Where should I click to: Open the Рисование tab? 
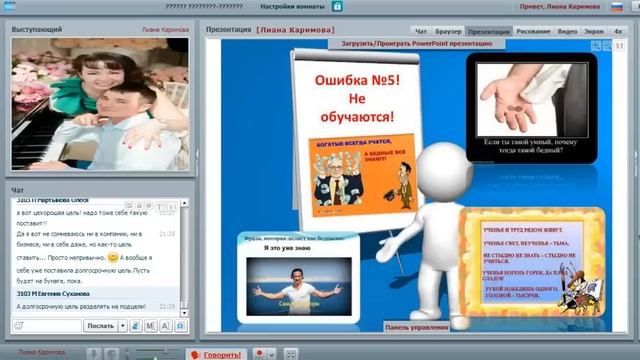click(533, 31)
